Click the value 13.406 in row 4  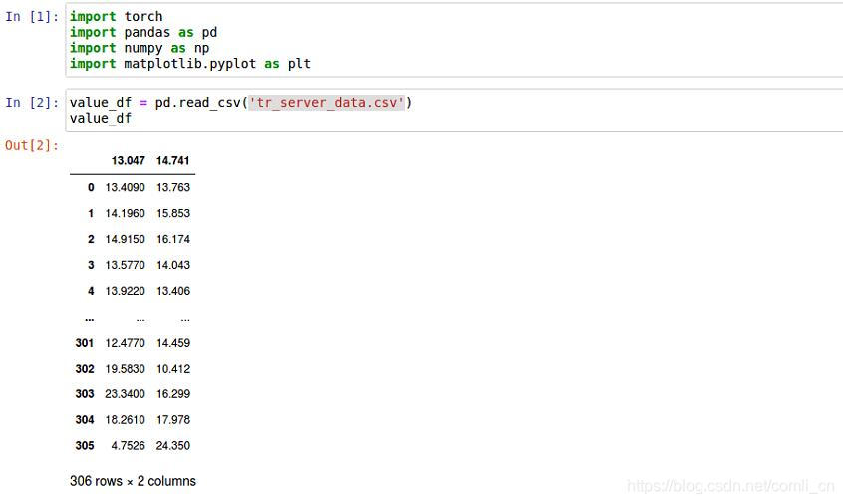click(x=173, y=291)
